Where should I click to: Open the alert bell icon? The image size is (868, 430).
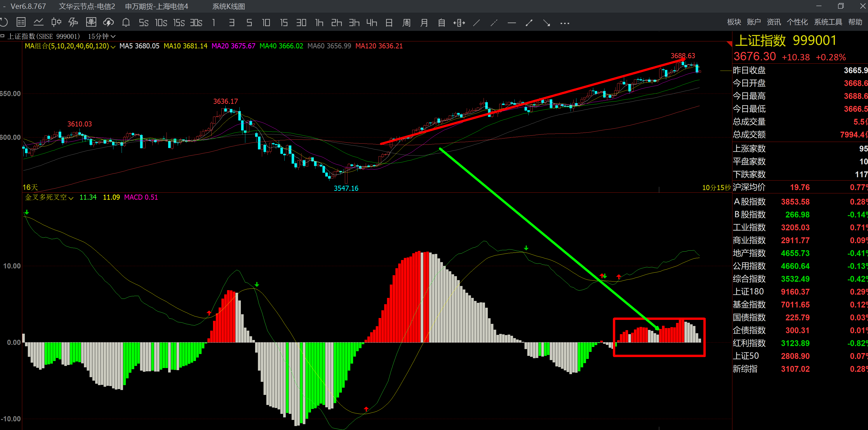pos(126,23)
